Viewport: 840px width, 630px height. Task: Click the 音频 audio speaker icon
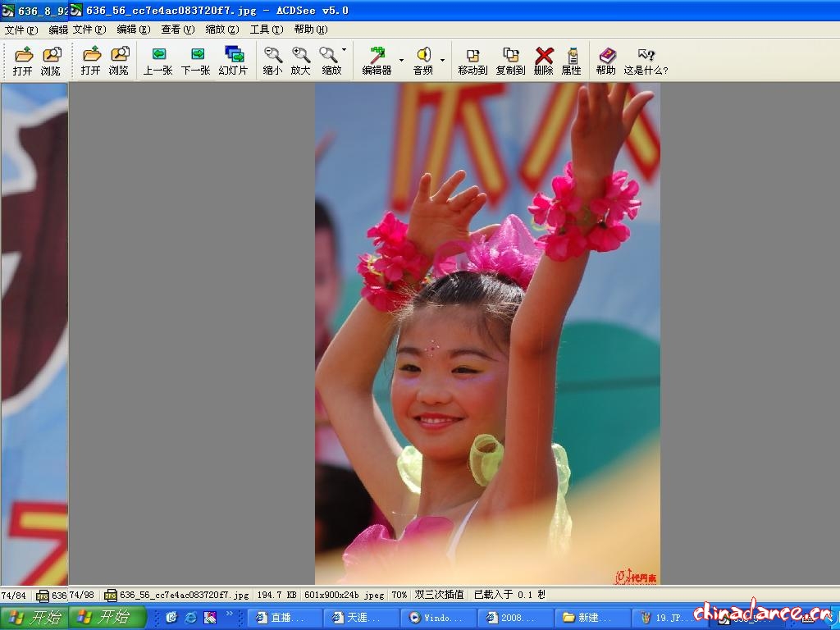[x=423, y=61]
